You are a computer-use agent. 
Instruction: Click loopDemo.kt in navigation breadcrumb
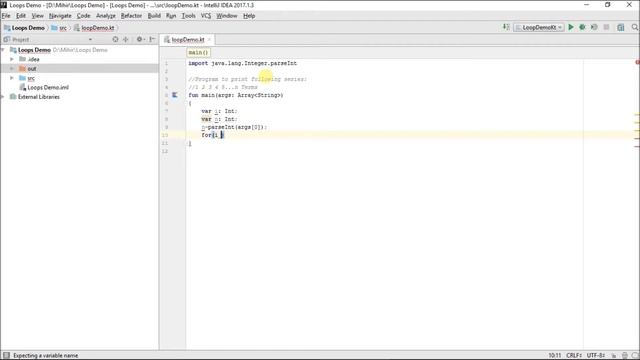pyautogui.click(x=98, y=28)
